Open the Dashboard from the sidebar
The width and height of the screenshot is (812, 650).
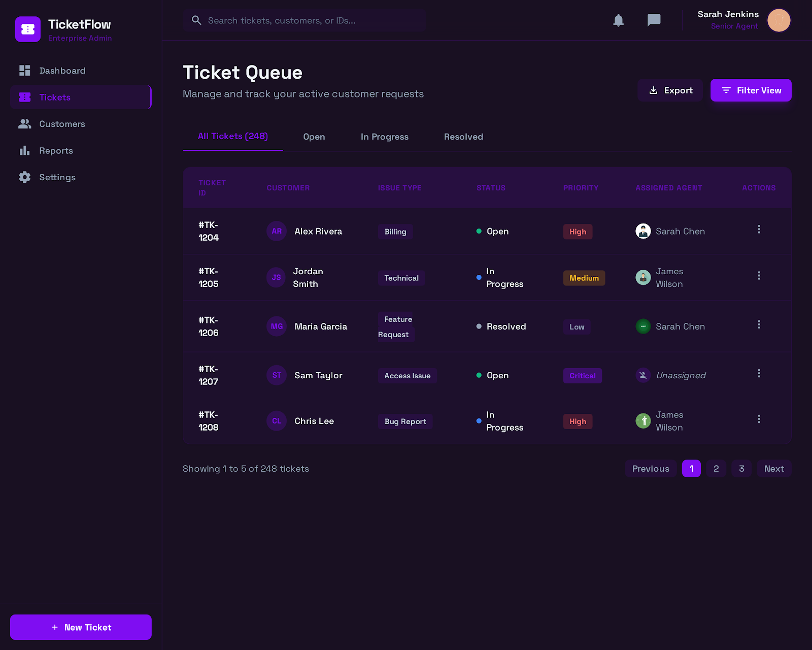point(62,71)
